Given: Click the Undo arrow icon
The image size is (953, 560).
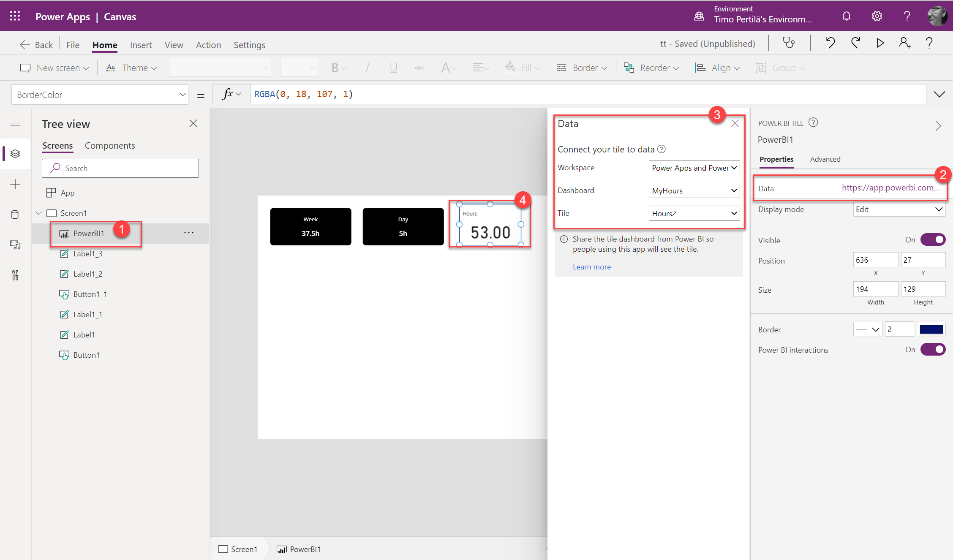Looking at the screenshot, I should coord(830,43).
